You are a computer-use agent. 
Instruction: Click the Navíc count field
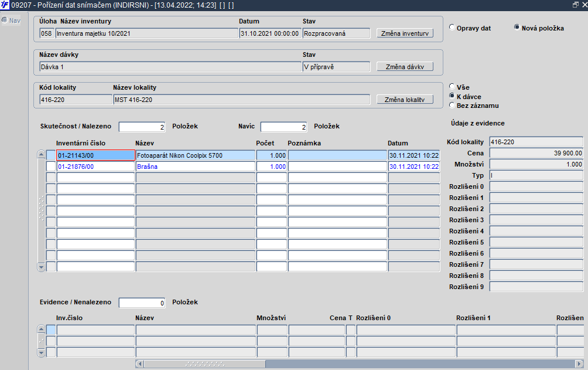[x=283, y=127]
